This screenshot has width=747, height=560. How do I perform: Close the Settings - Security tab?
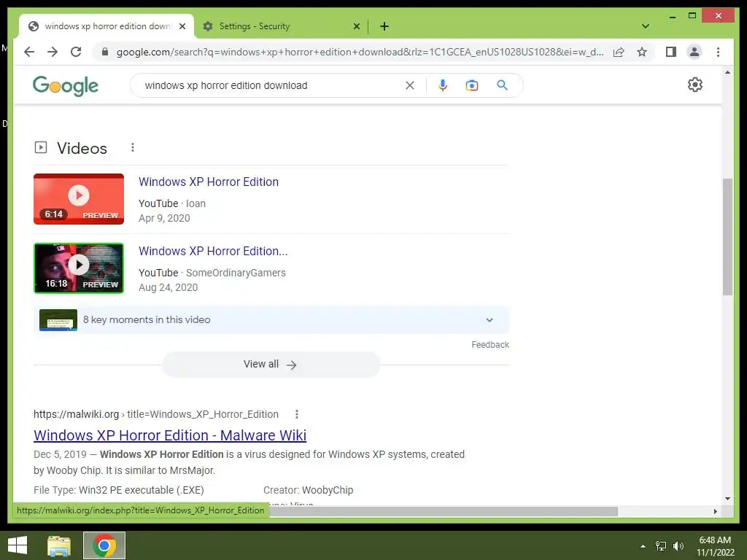click(356, 26)
